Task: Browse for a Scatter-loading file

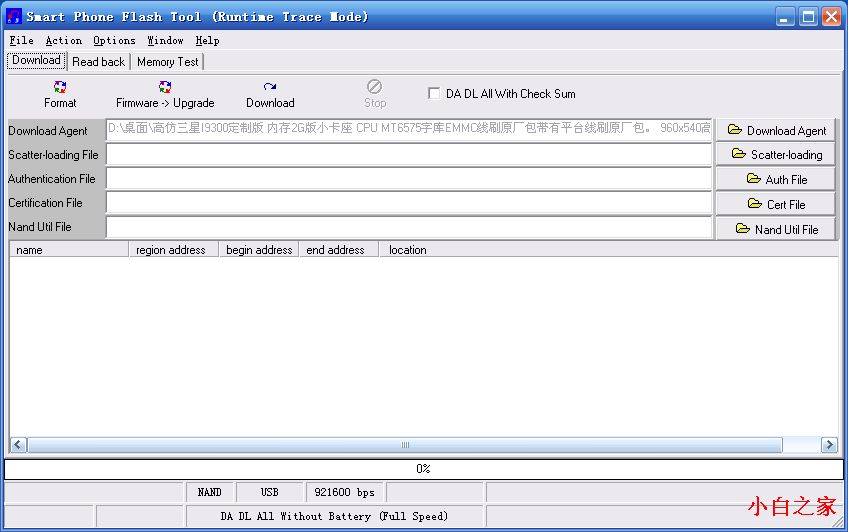Action: pyautogui.click(x=776, y=155)
